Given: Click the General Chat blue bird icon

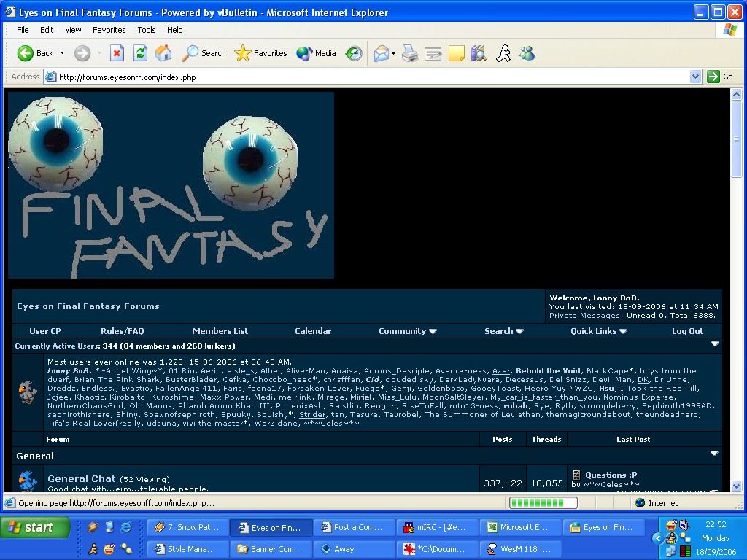Looking at the screenshot, I should [28, 481].
